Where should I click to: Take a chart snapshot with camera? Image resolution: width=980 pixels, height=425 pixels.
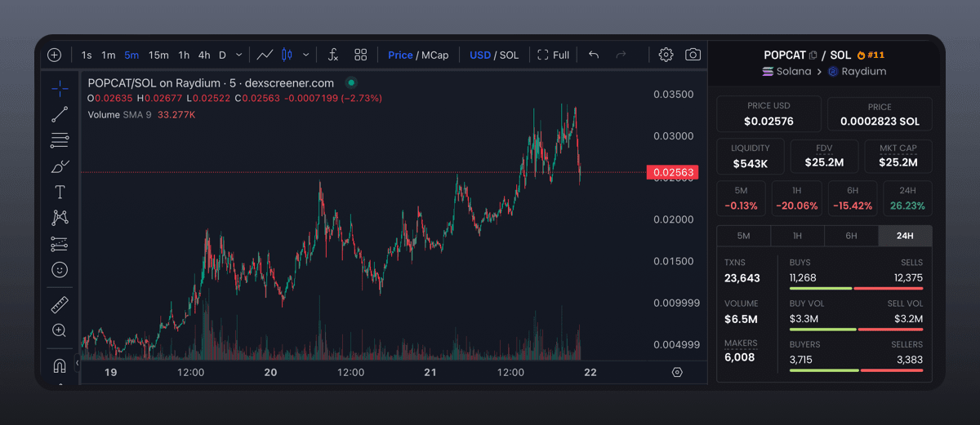[x=693, y=55]
